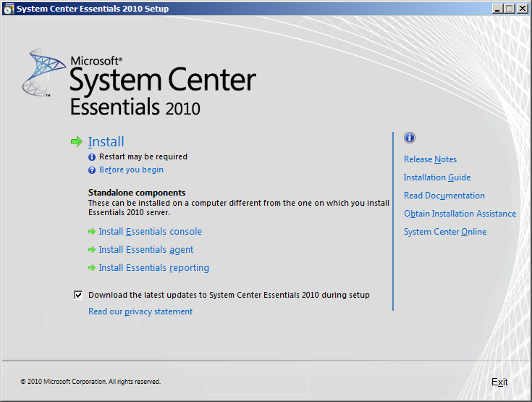Click the info icon beside Restart may be required
Image resolution: width=532 pixels, height=402 pixels.
click(x=92, y=157)
